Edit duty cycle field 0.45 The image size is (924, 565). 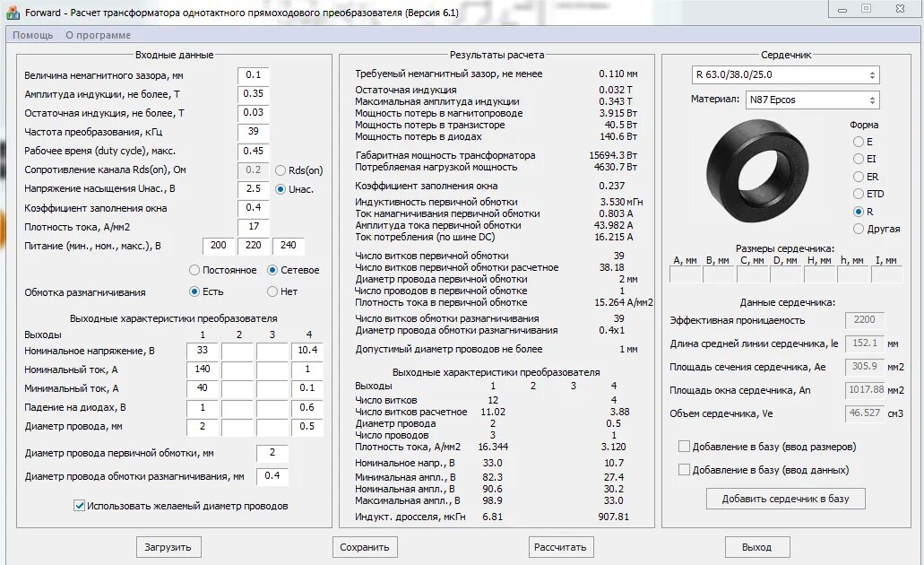254,151
